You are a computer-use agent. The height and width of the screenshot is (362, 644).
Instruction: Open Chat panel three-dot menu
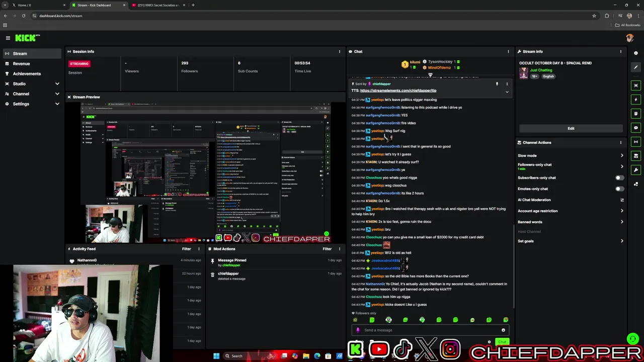pos(508,51)
